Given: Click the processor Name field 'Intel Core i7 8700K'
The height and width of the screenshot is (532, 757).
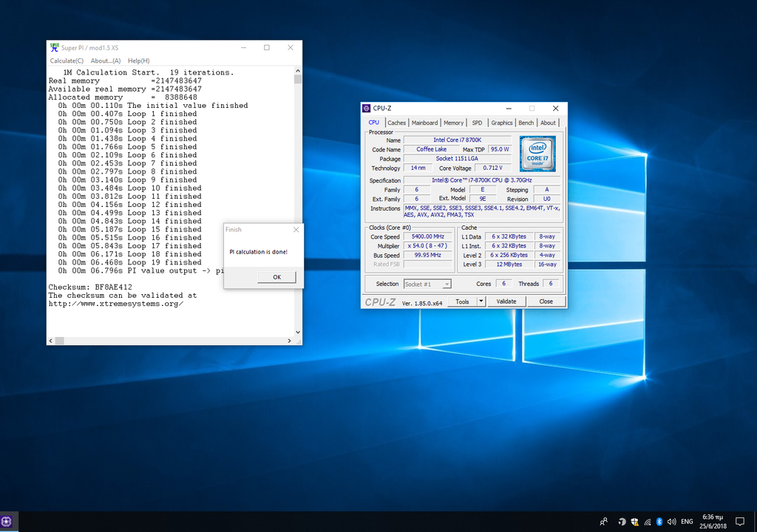Looking at the screenshot, I should tap(457, 140).
